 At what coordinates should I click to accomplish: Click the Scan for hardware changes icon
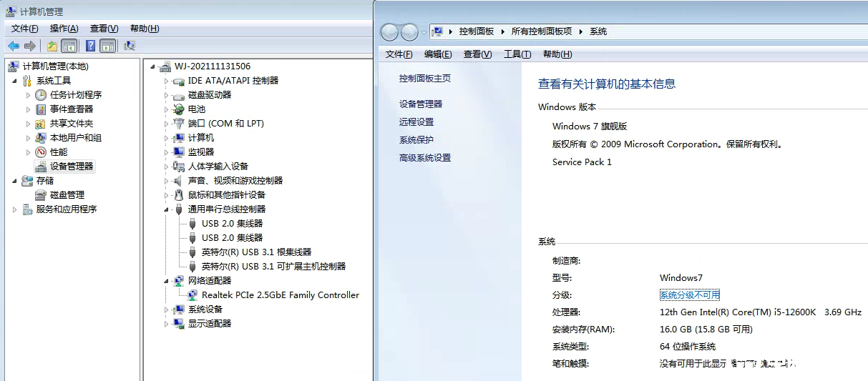pyautogui.click(x=130, y=46)
